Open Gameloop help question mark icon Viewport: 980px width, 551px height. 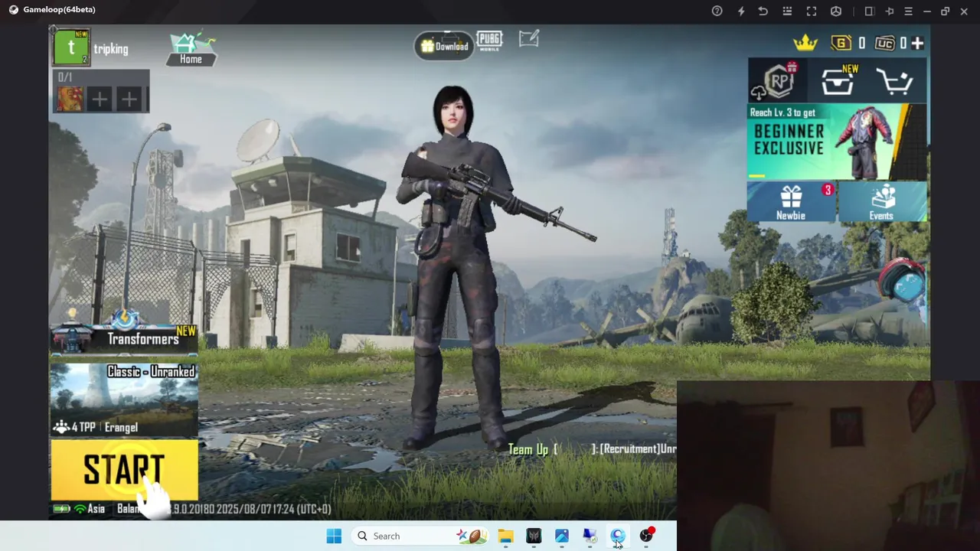coord(717,11)
